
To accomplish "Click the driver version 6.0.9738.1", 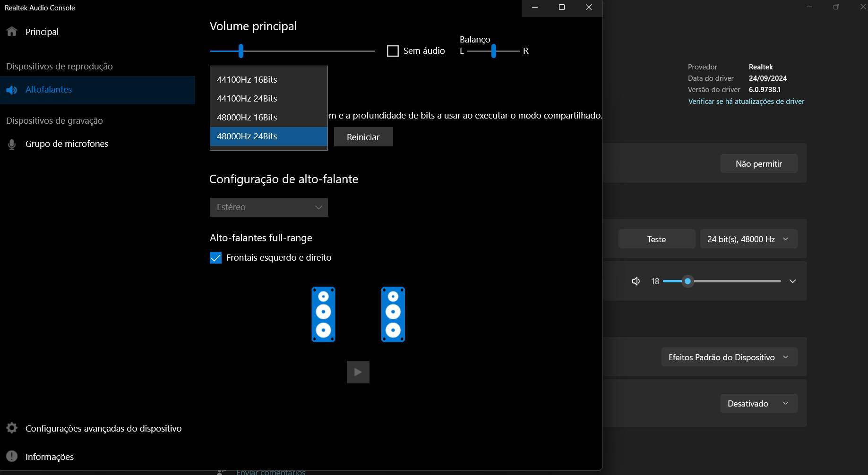I will (765, 90).
